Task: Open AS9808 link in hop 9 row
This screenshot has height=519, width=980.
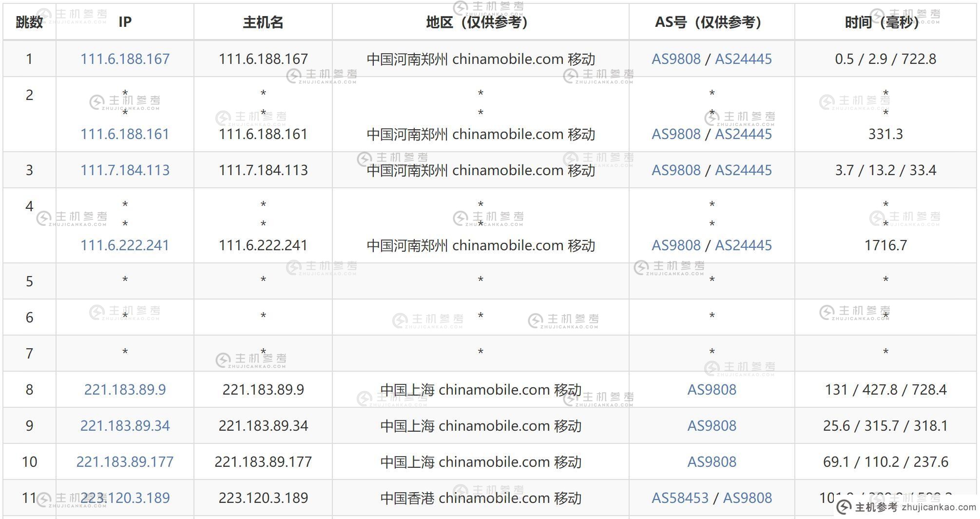Action: (712, 426)
